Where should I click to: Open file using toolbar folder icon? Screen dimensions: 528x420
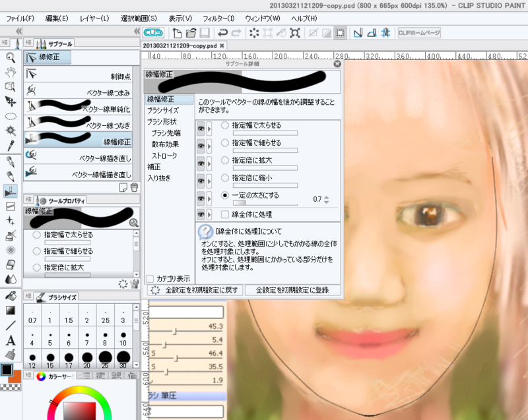(x=191, y=33)
